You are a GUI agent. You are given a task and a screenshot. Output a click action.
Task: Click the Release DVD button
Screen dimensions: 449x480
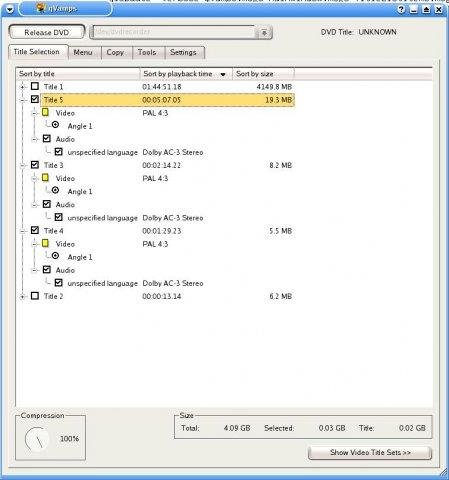point(47,32)
